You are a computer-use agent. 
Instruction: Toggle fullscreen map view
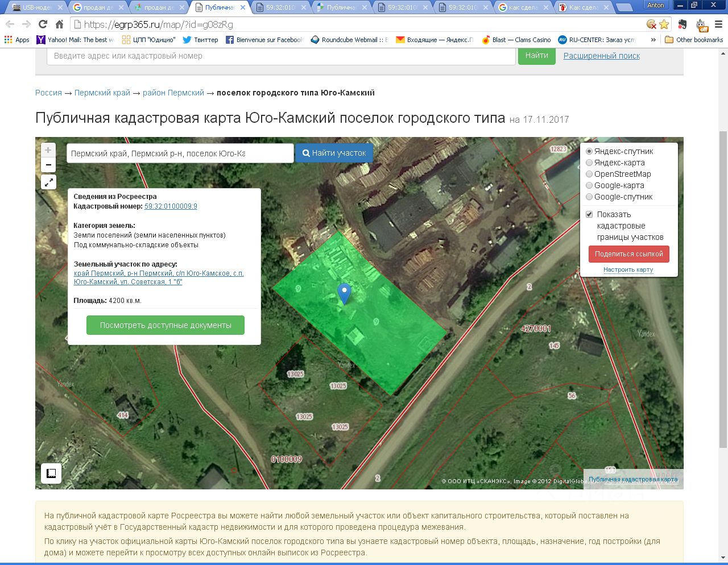[49, 182]
